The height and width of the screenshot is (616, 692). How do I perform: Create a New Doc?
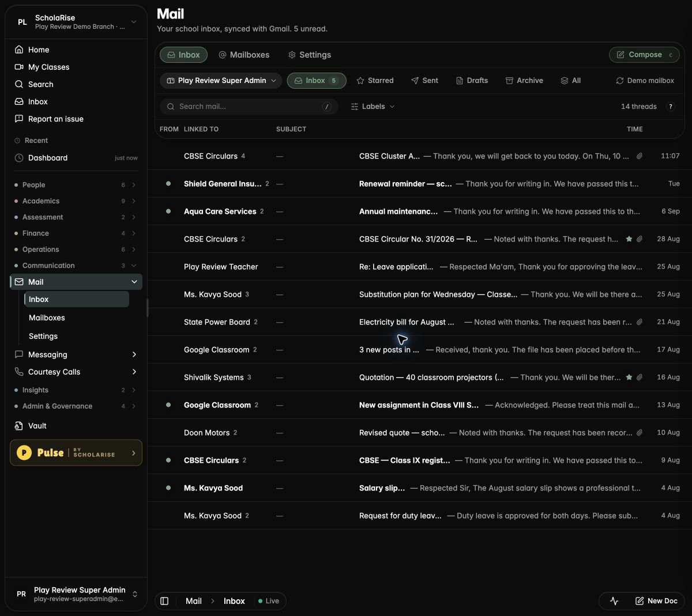pos(656,601)
